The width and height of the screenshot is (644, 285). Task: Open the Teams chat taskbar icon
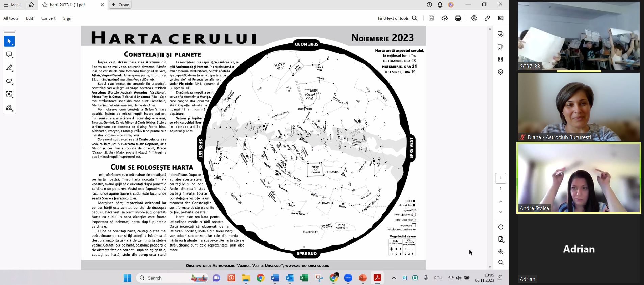tap(216, 278)
